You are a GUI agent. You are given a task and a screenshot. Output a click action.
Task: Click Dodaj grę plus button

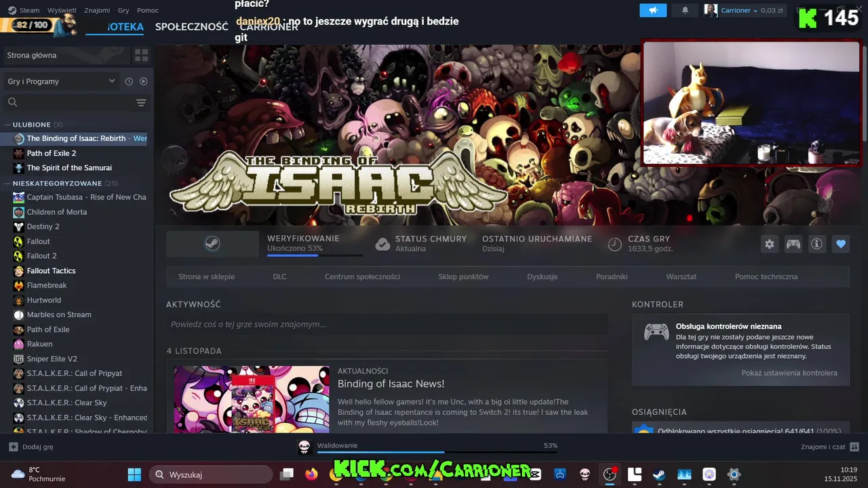pos(13,447)
